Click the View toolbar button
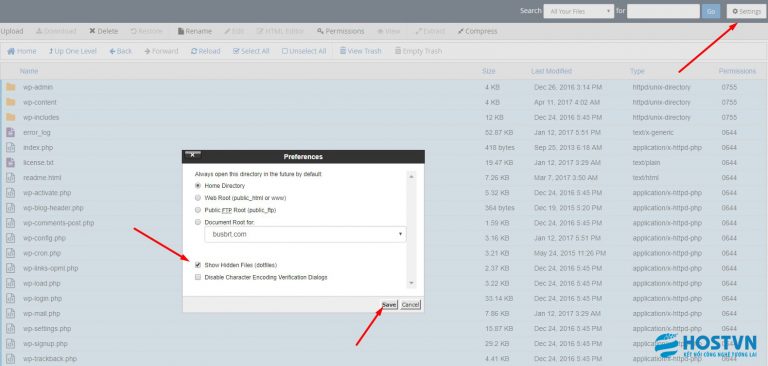The height and width of the screenshot is (366, 768). [x=388, y=31]
